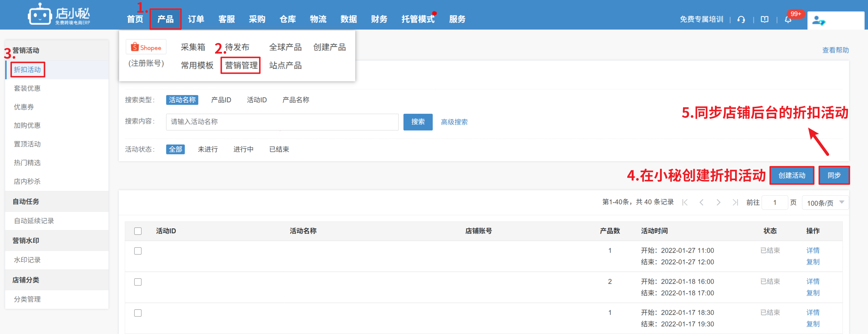Open the 高级搜索 advanced search options

(454, 122)
